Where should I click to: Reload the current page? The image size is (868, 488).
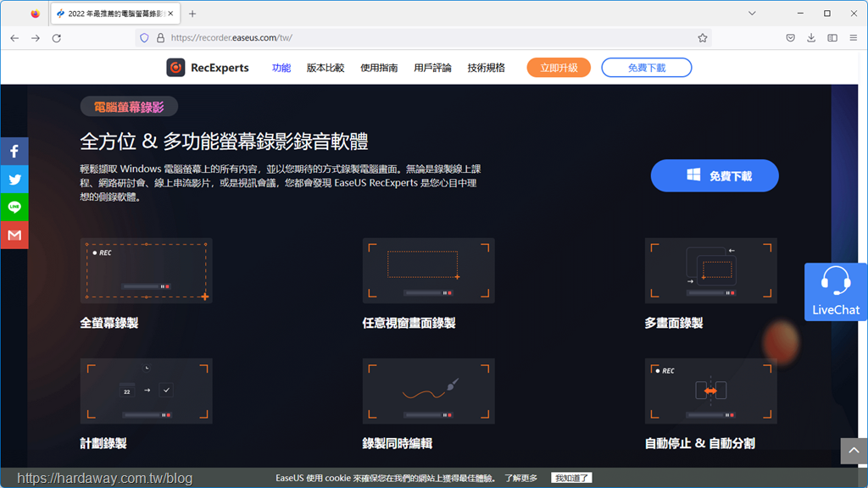click(x=57, y=38)
